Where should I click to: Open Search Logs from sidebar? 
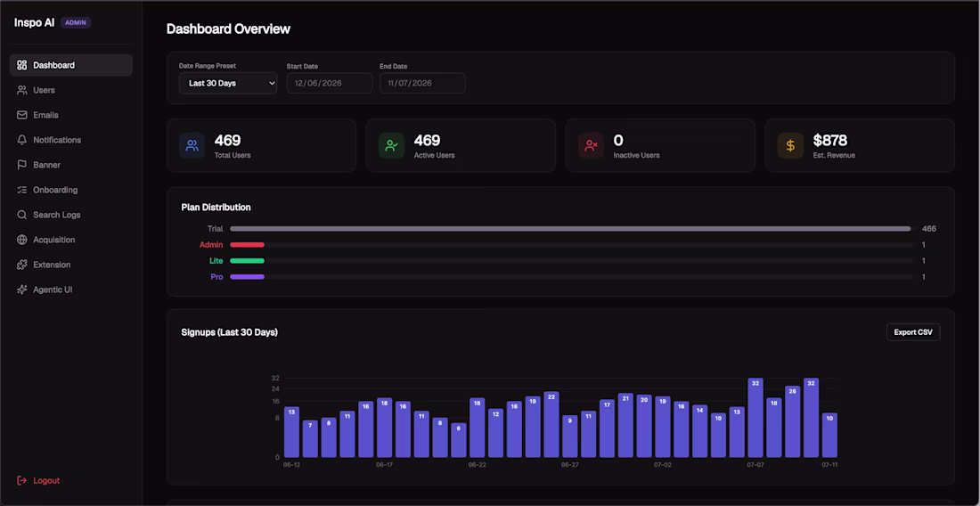[x=70, y=215]
